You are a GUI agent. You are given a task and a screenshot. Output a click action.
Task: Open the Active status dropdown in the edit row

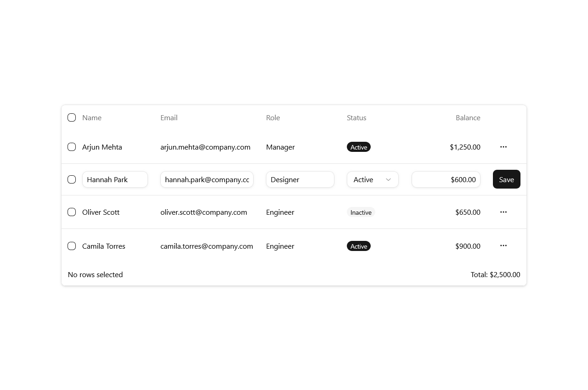point(373,179)
